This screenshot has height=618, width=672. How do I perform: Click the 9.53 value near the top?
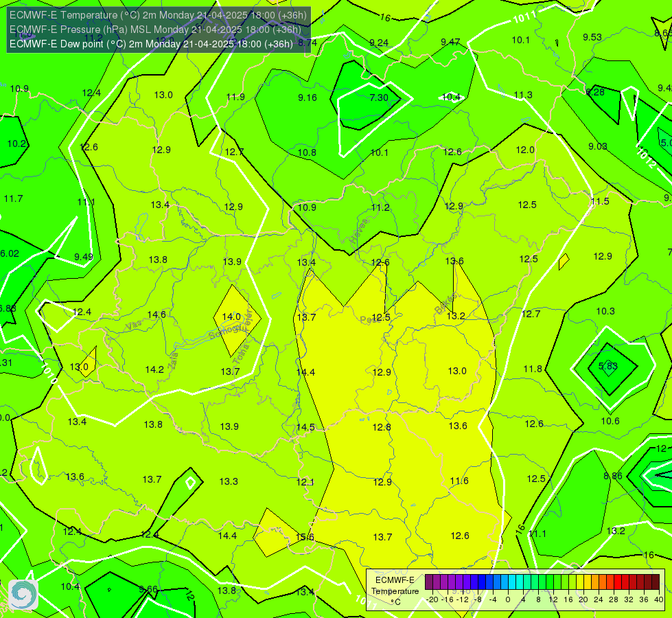592,37
